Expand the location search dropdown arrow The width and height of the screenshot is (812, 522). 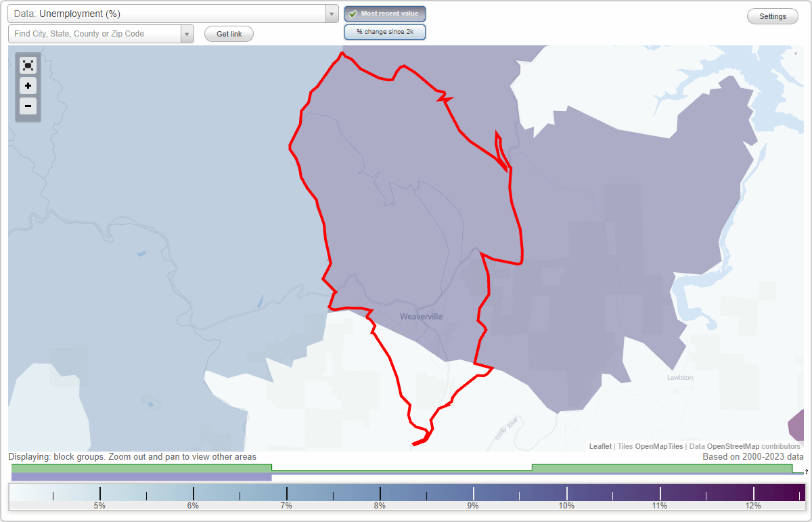[187, 34]
